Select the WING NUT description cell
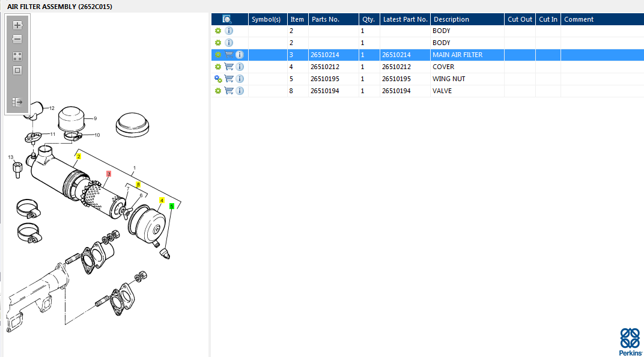Image resolution: width=644 pixels, height=357 pixels. pos(467,79)
